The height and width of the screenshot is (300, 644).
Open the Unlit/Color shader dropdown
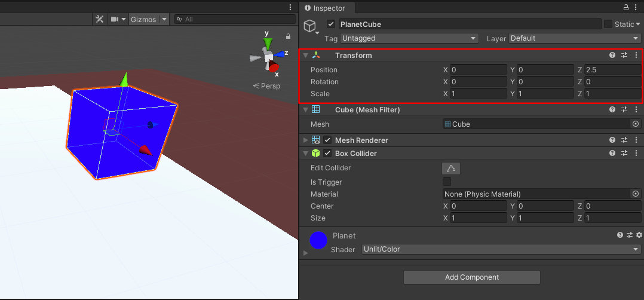coord(501,249)
